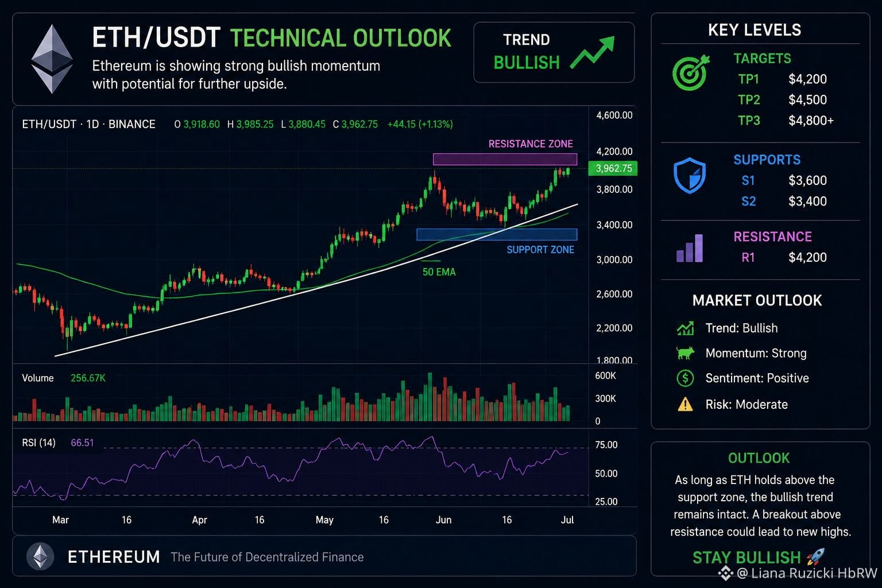Click the round Ethereum logo in the footer
Viewport: 882px width, 588px height.
pos(40,556)
